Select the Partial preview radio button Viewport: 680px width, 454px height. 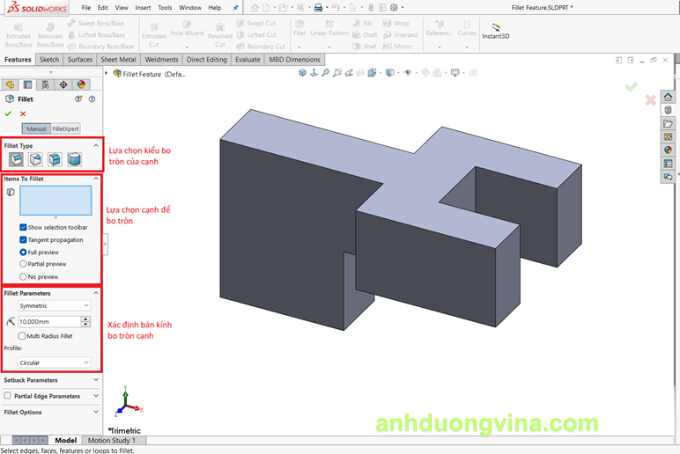(23, 264)
